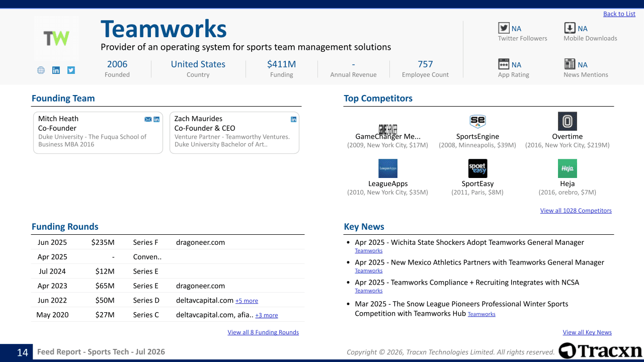Select the Jun 2025 funding date
Image resolution: width=644 pixels, height=362 pixels.
tap(52, 242)
